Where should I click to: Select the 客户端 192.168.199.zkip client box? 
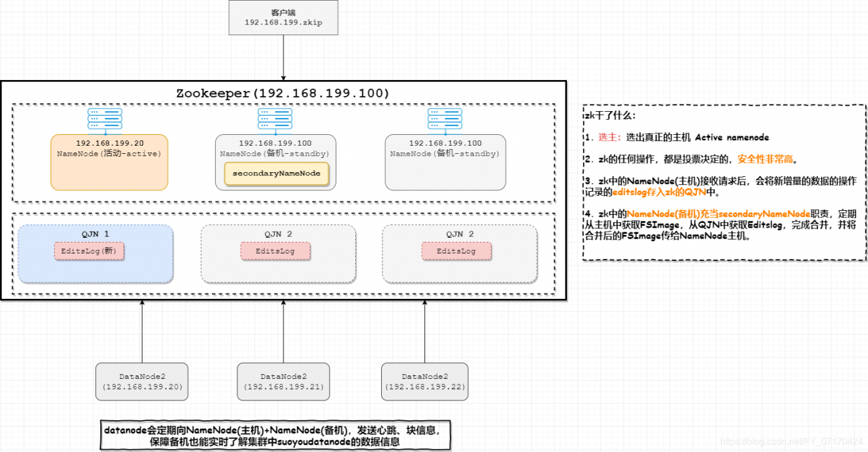click(x=282, y=18)
